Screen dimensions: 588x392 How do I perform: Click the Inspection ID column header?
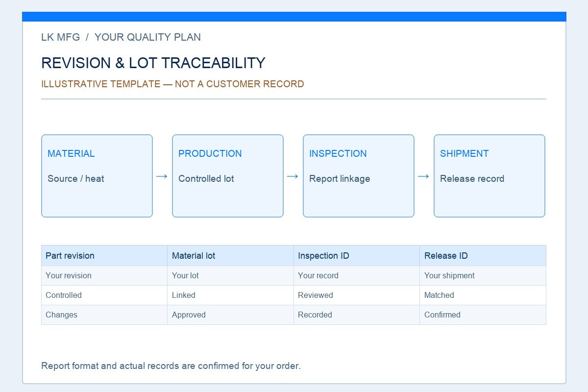[357, 256]
